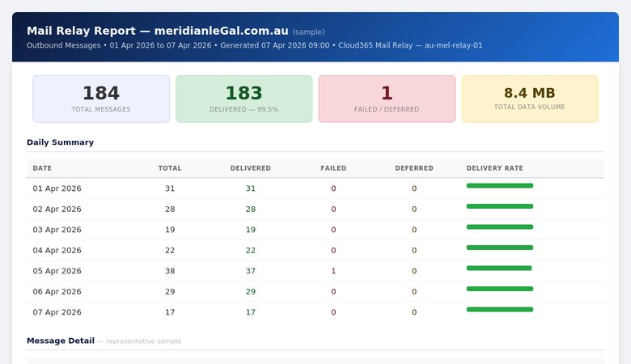This screenshot has height=364, width=631.
Task: Click the delivery rate bar for 01 Apr
Action: pos(500,185)
